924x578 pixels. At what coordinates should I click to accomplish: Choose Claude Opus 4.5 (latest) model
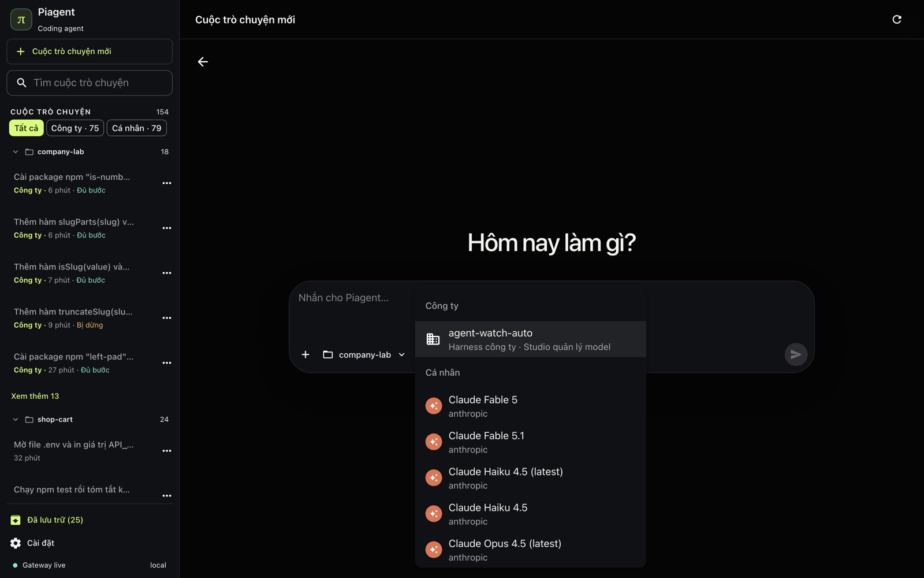[530, 550]
